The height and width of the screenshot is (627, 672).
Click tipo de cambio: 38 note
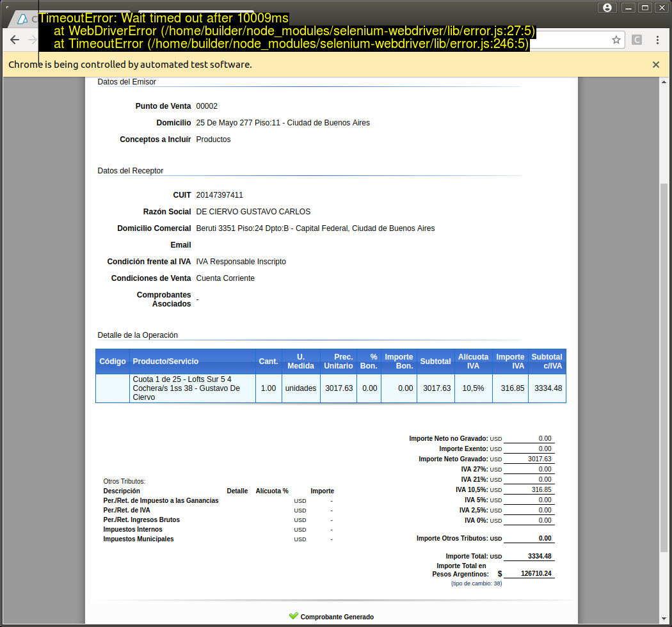tap(476, 583)
